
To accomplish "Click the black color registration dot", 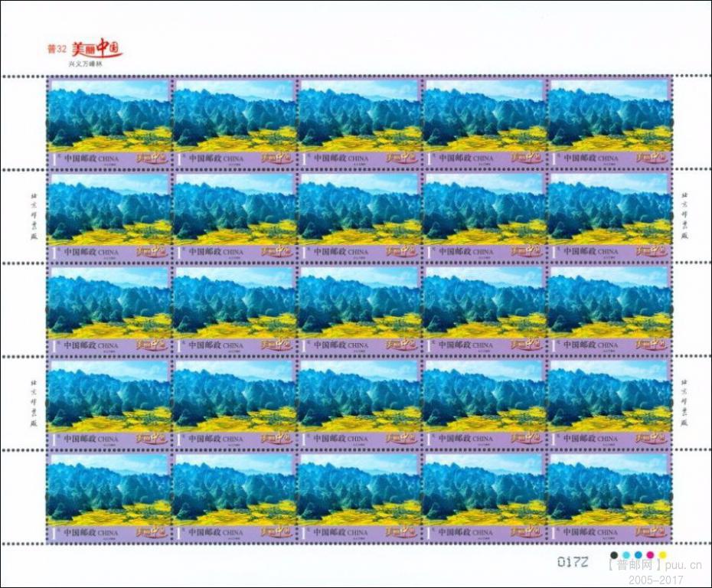I will 613,554.
